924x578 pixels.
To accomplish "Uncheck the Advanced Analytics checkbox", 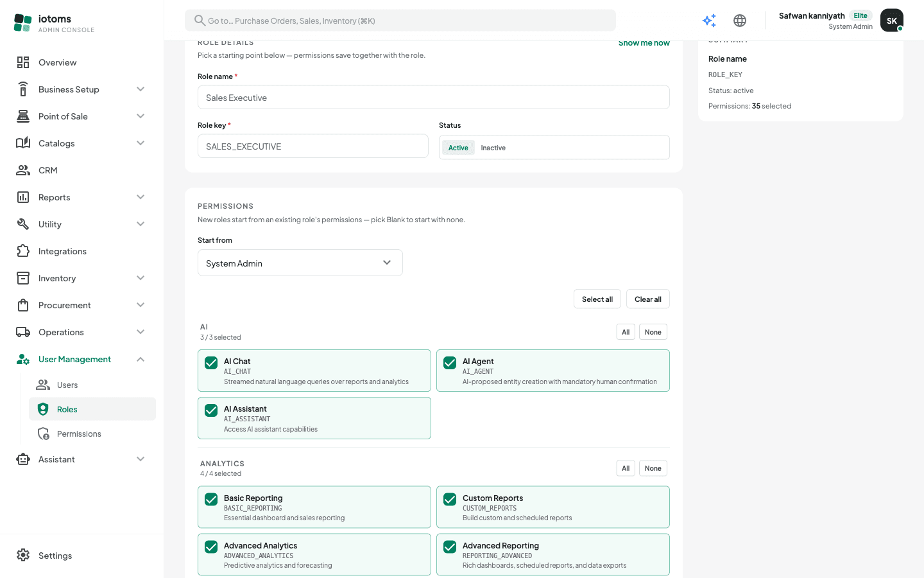I will click(x=211, y=547).
